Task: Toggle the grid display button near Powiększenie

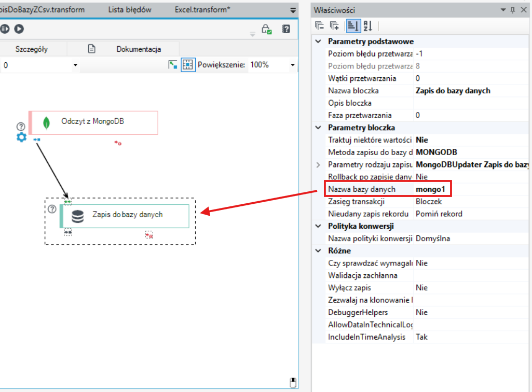Action: (188, 64)
